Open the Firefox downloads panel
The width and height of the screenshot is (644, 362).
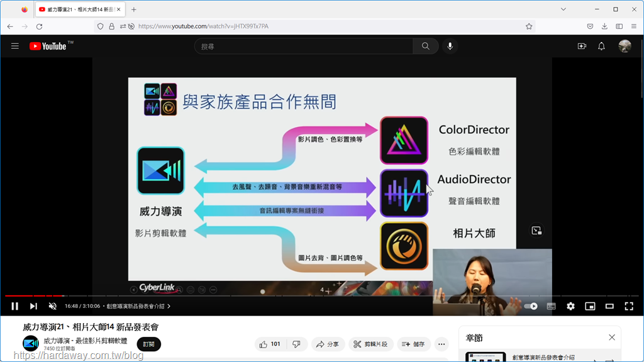point(604,26)
